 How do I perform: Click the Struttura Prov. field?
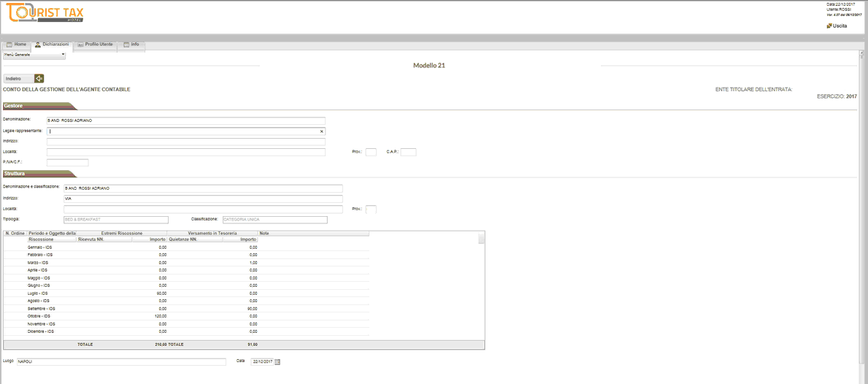[x=371, y=210]
